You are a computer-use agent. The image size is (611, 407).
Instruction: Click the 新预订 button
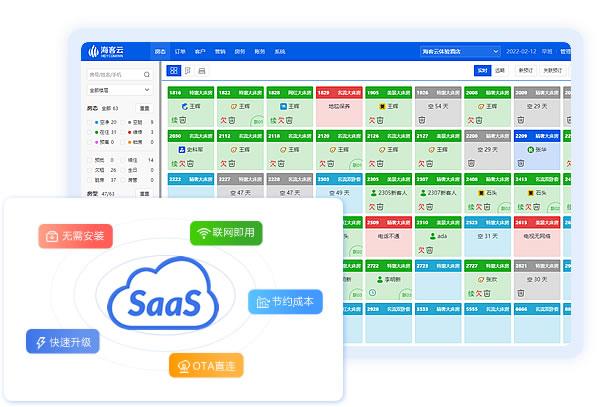pyautogui.click(x=525, y=71)
